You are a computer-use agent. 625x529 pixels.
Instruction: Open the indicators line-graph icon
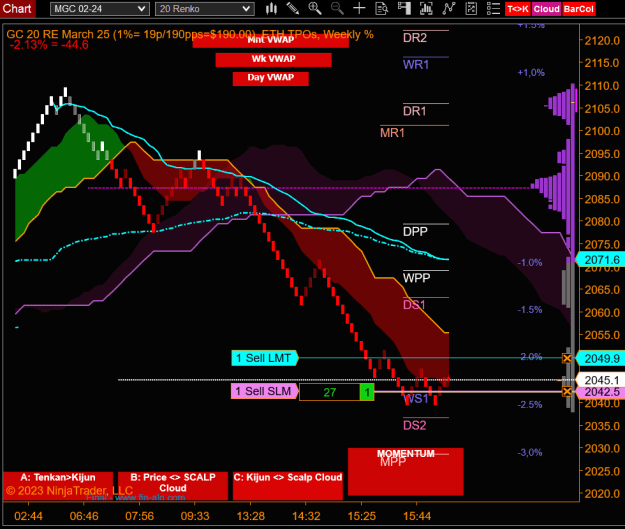pos(449,9)
